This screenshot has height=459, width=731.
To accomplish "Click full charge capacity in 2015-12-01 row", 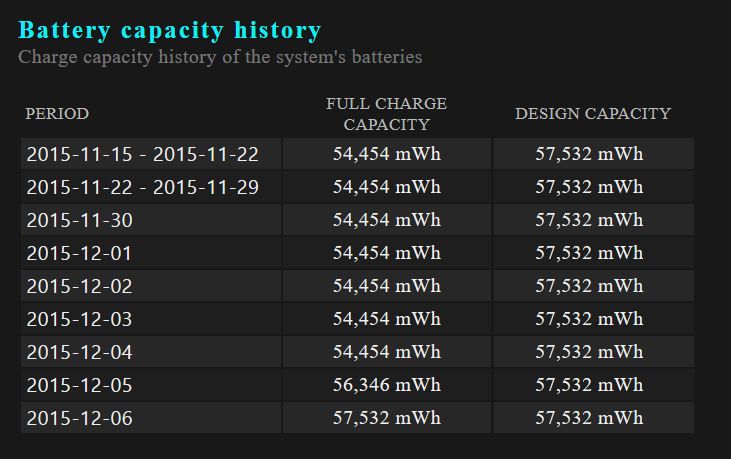I will point(386,253).
